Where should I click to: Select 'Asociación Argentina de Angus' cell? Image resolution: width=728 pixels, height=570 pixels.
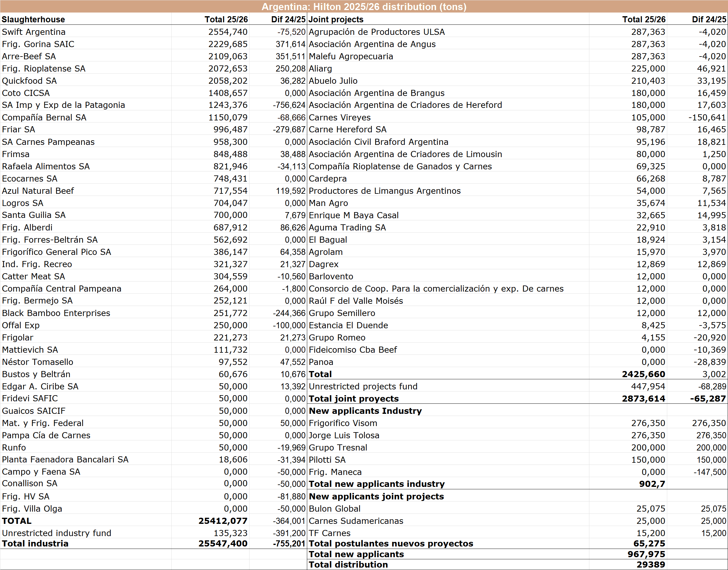(x=372, y=44)
